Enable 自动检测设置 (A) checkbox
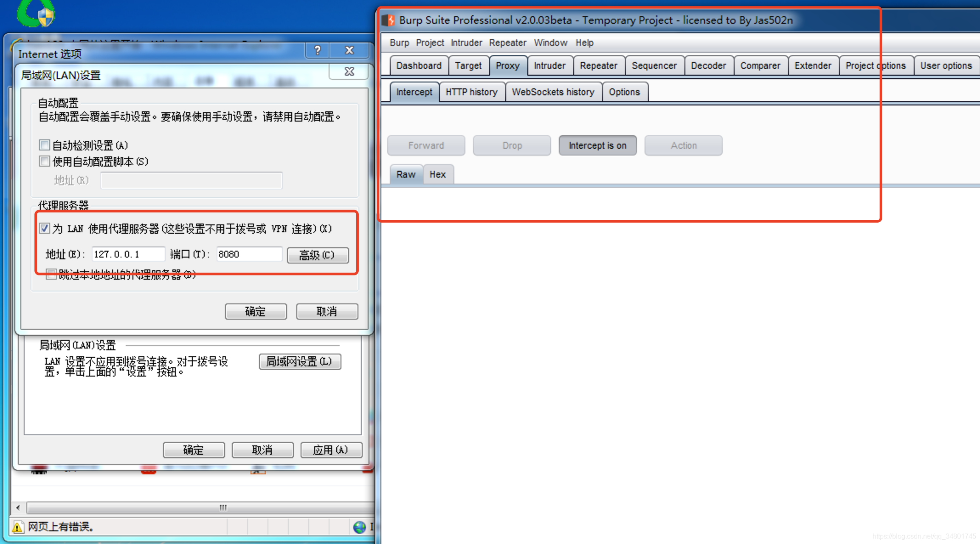This screenshot has width=980, height=544. pyautogui.click(x=44, y=145)
